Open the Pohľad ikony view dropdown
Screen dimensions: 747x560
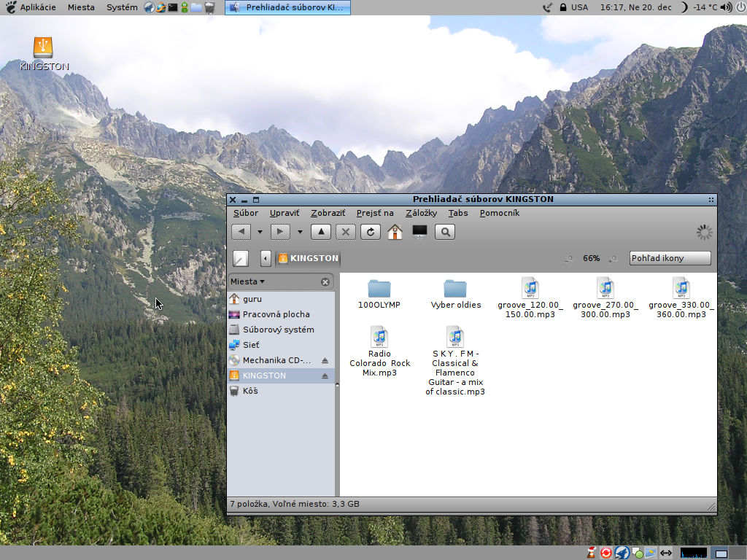pos(670,258)
